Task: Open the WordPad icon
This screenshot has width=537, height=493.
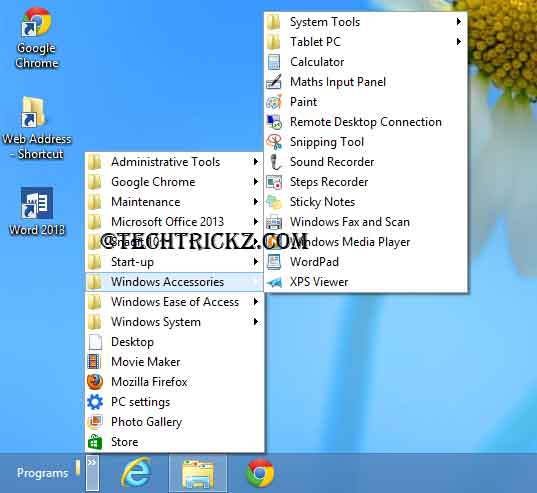Action: (x=274, y=262)
